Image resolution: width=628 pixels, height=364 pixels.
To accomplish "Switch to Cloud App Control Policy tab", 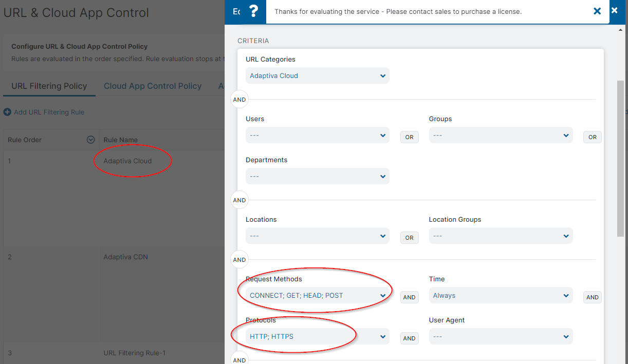I will pyautogui.click(x=153, y=86).
